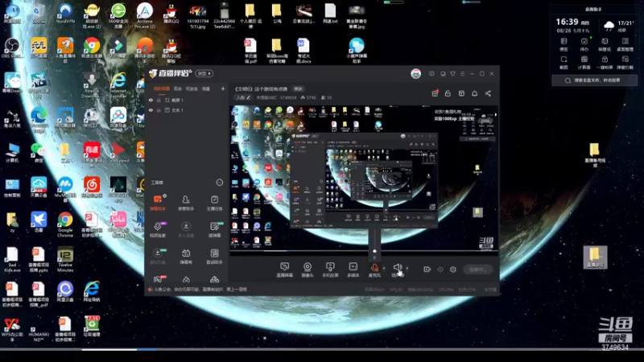
Task: Click the video progress bar at screen bottom
Action: tap(322, 349)
